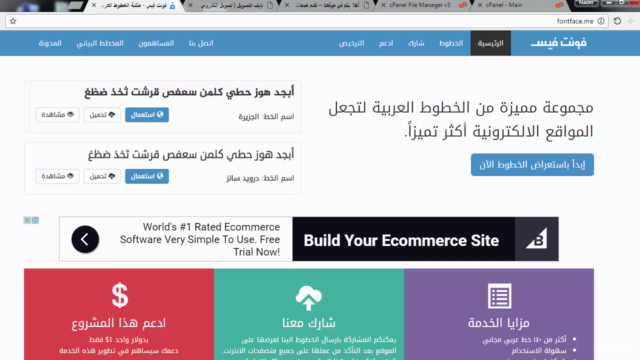The height and width of the screenshot is (360, 640).
Task: Switch to the فونت فيس browser tab
Action: 133,5
